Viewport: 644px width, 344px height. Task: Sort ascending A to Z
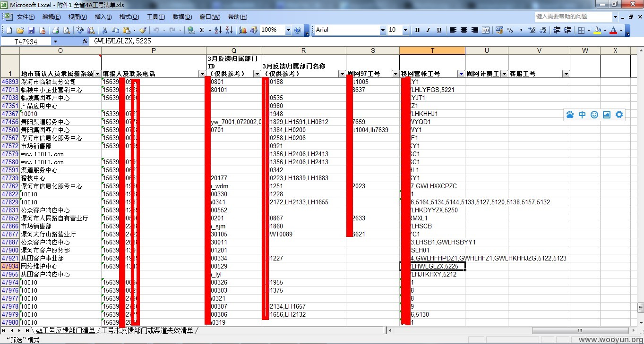tap(218, 30)
